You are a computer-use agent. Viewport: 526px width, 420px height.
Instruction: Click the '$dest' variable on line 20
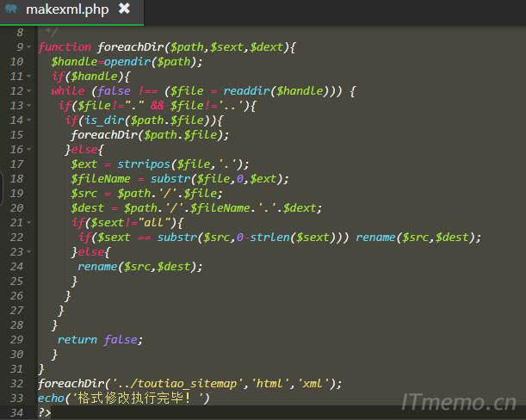[87, 208]
